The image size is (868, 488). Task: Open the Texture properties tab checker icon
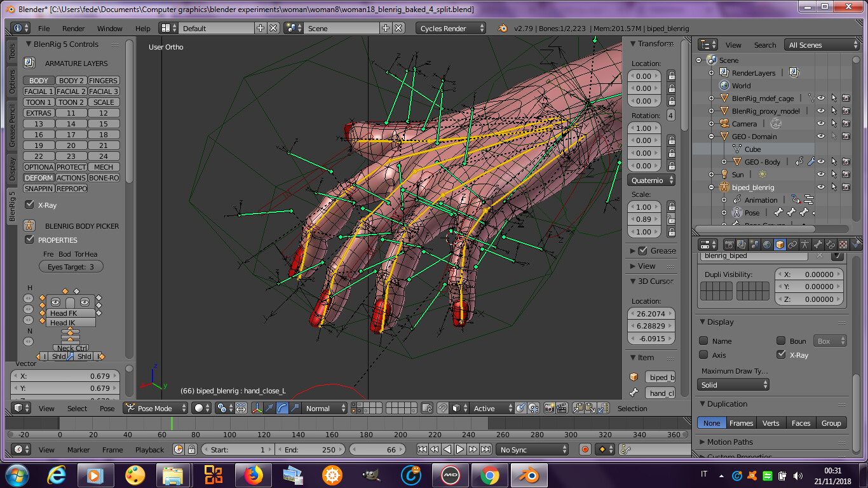pyautogui.click(x=843, y=245)
